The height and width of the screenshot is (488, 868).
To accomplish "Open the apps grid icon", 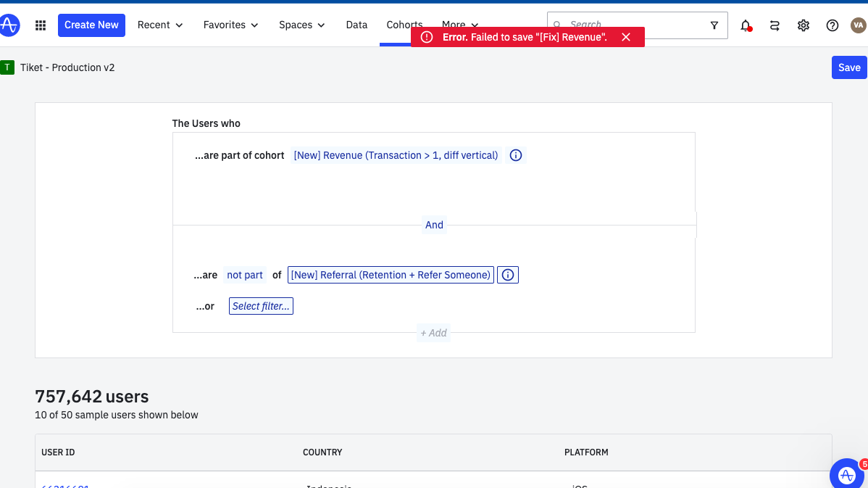I will click(x=41, y=25).
